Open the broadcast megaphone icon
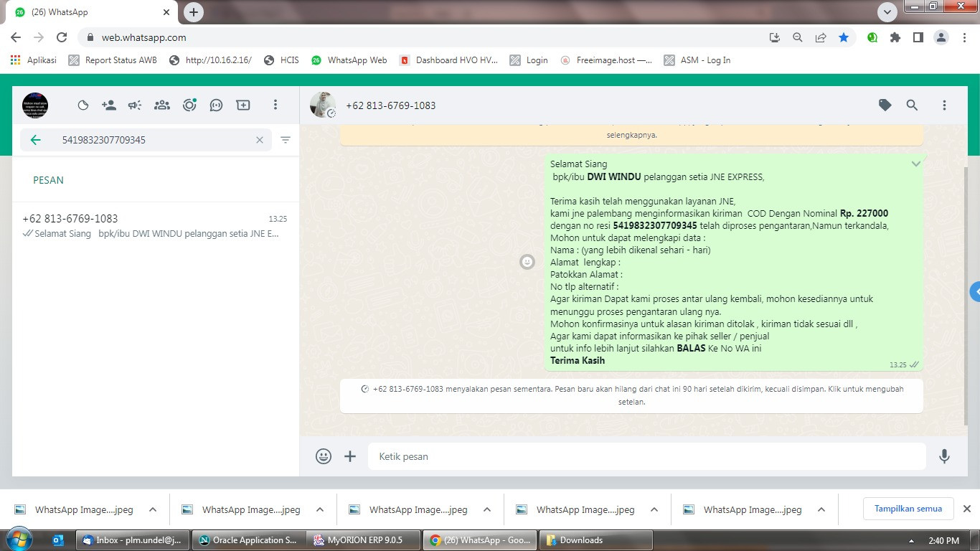Screen dimensions: 980x551 135,105
